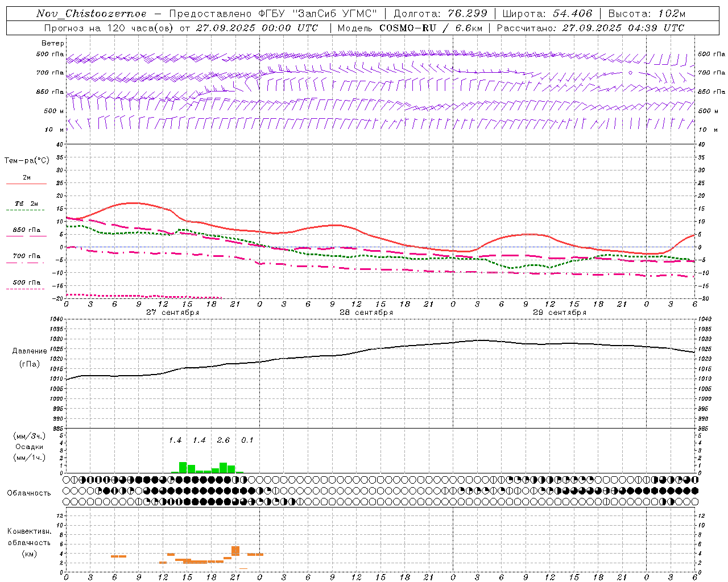The height and width of the screenshot is (582, 728).
Task: Click the 'Td 2м' dew point legend entry
Action: click(x=27, y=203)
